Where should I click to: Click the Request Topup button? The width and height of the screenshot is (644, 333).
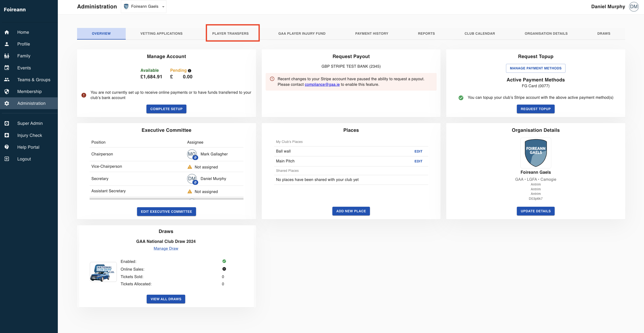click(x=535, y=109)
